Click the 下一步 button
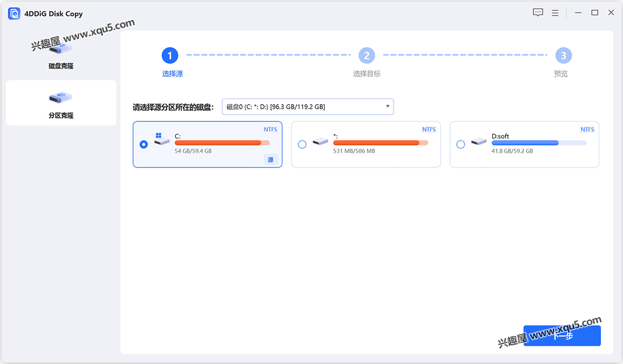The height and width of the screenshot is (364, 623). tap(562, 335)
